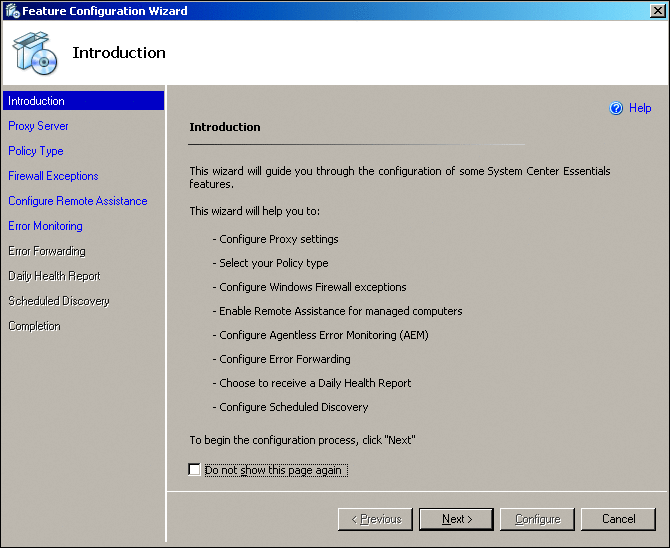Switch to Error Monitoring step

click(x=45, y=226)
